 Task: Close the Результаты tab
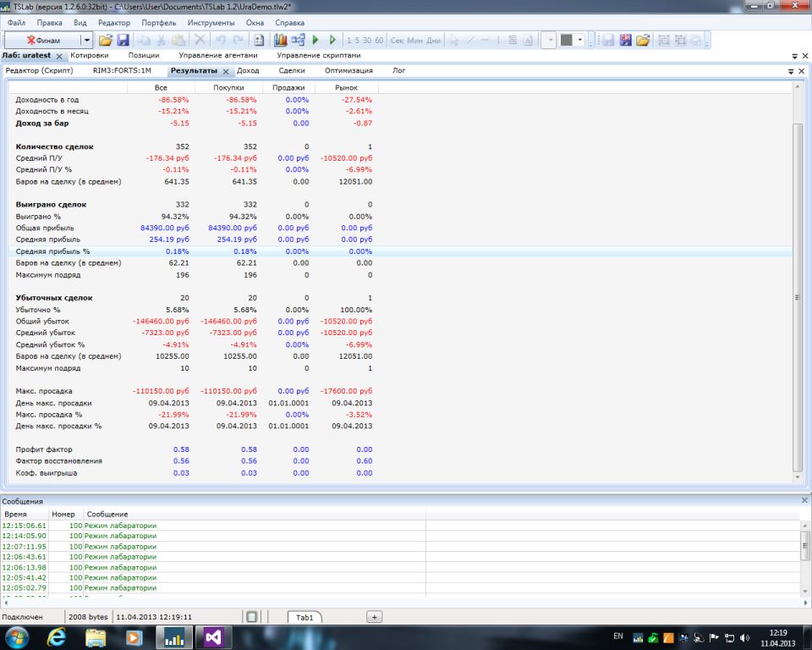click(x=226, y=71)
